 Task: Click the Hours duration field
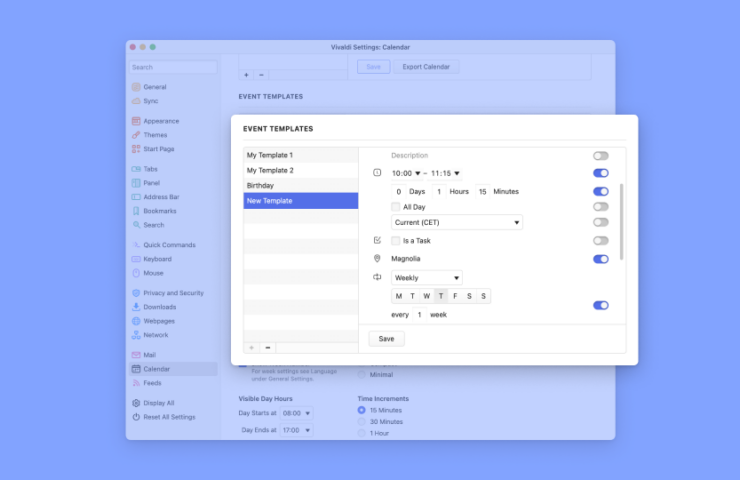point(439,192)
